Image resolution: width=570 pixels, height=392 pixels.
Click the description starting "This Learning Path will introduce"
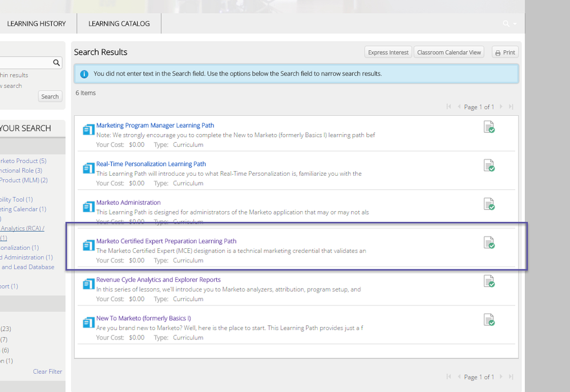(229, 173)
